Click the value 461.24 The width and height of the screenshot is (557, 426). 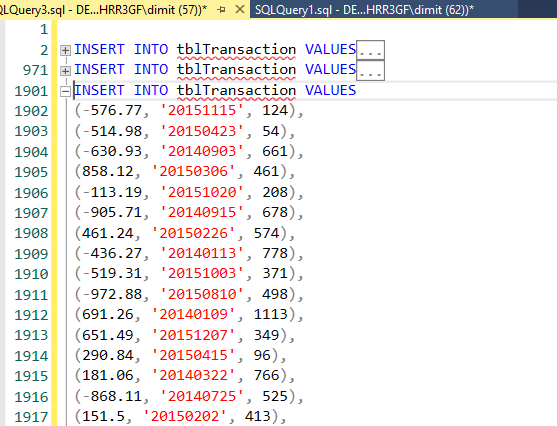pyautogui.click(x=108, y=233)
